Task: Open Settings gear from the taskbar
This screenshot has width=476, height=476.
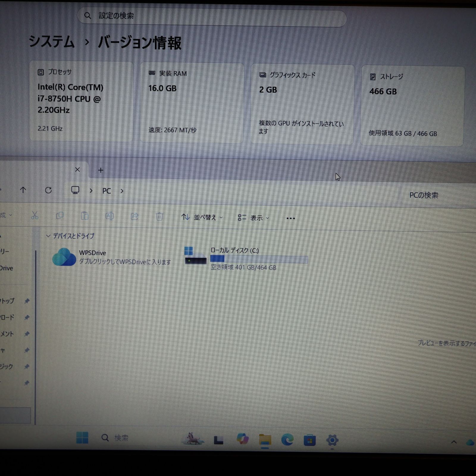Action: coord(332,440)
